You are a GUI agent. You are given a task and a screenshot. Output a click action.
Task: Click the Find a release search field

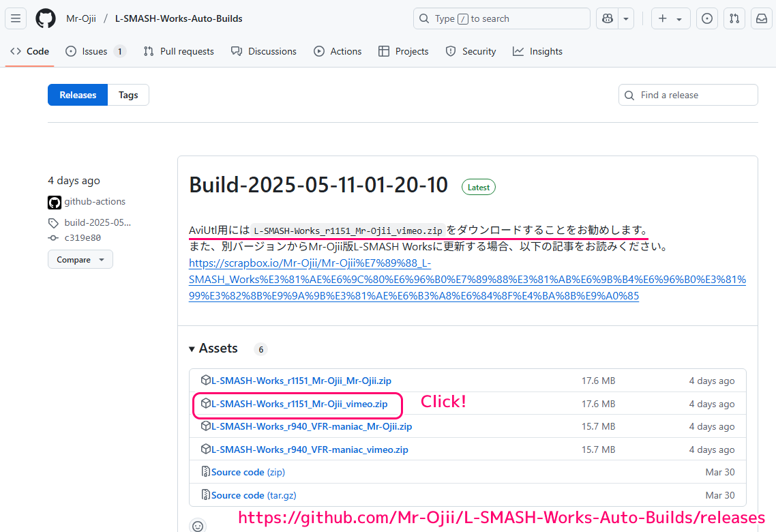click(688, 95)
